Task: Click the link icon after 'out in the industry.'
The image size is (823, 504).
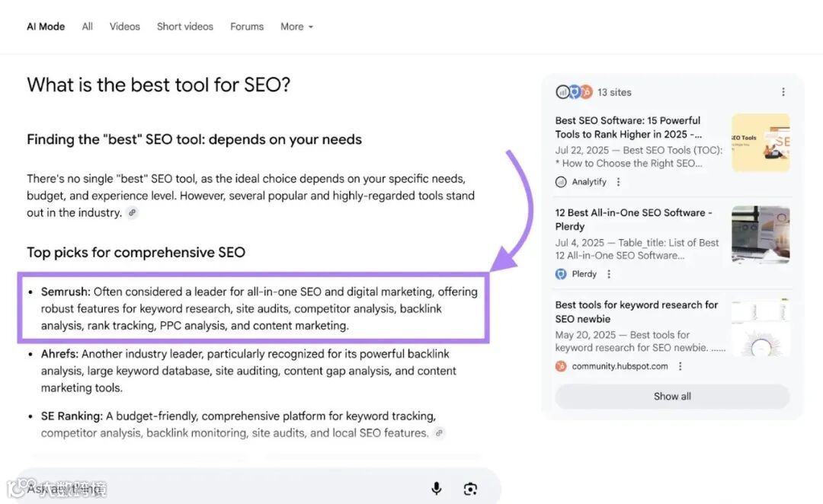Action: point(133,213)
